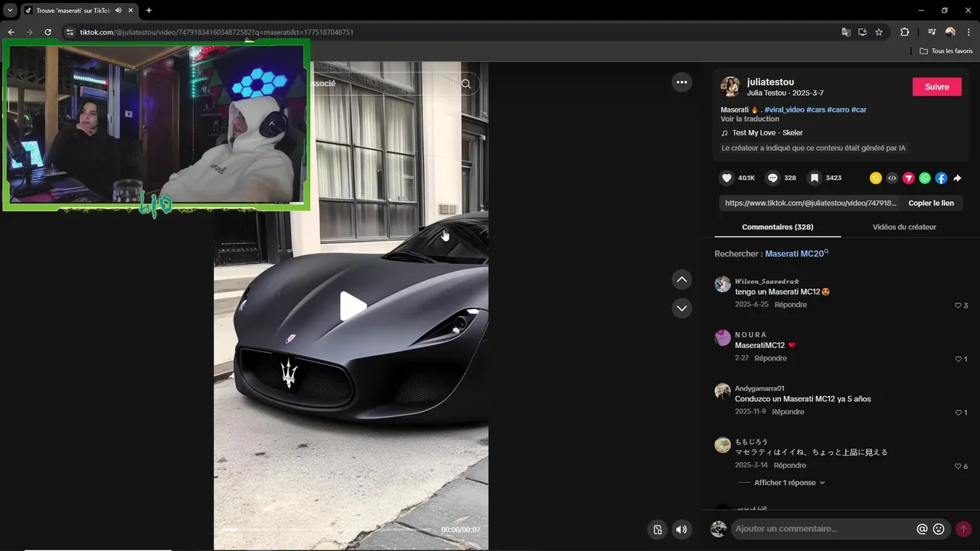The image size is (980, 551).
Task: Like the Japanese comment with 6 likes
Action: pyautogui.click(x=958, y=466)
